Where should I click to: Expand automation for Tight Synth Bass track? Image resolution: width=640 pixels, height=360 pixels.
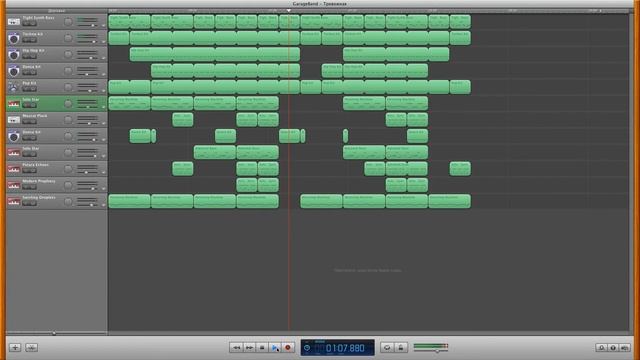pyautogui.click(x=103, y=25)
